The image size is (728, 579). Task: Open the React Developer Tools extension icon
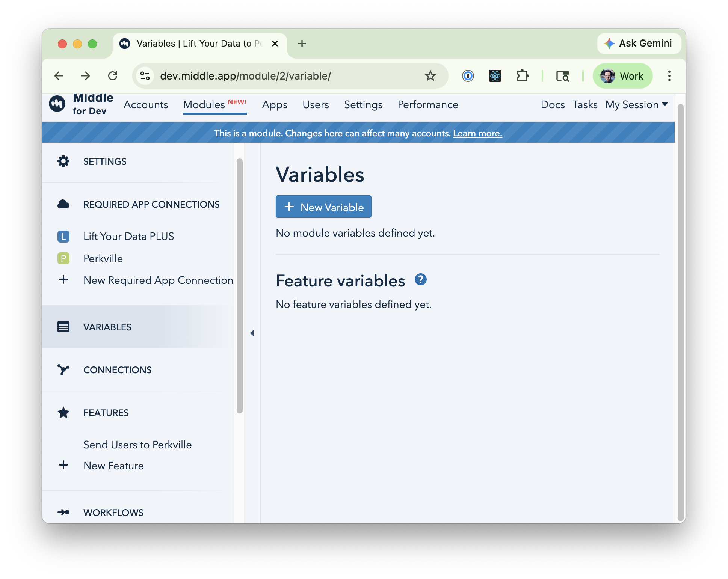pos(495,76)
